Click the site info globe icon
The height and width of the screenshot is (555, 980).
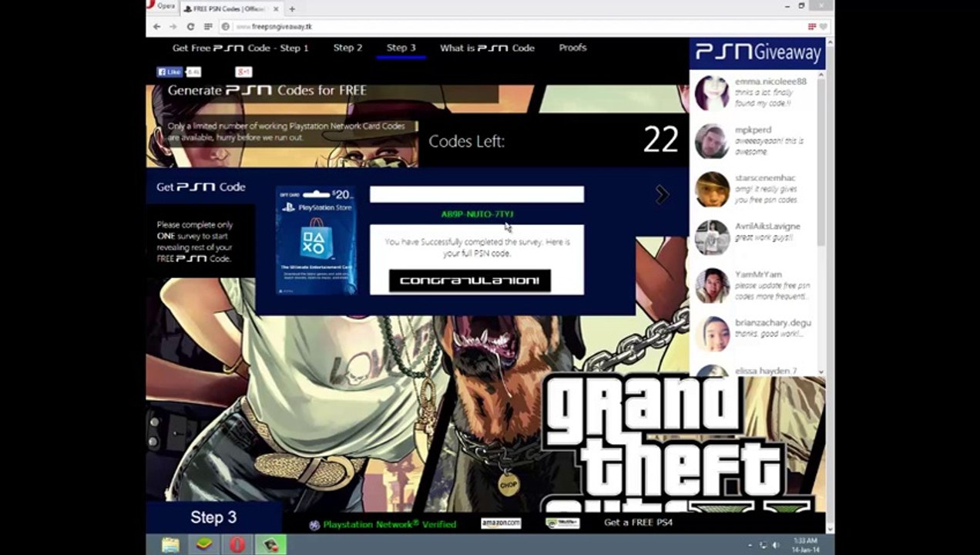pyautogui.click(x=226, y=26)
